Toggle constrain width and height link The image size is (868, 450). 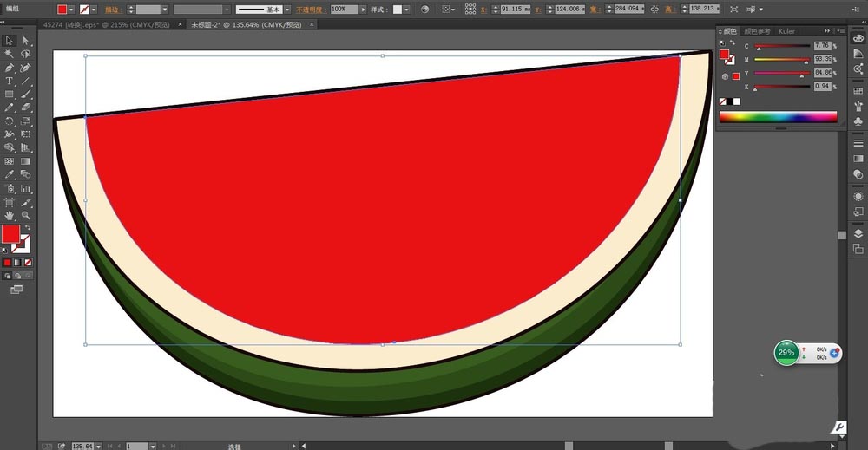(x=654, y=10)
